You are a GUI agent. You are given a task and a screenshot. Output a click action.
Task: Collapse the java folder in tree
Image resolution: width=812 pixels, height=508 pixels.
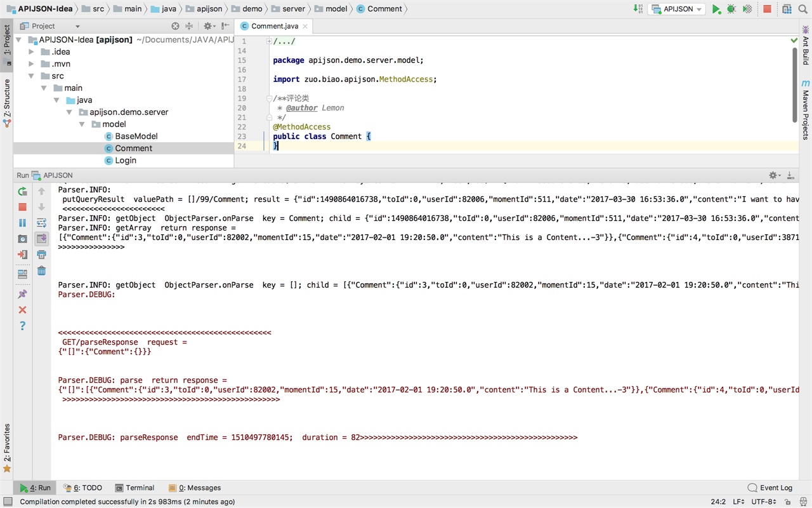56,100
